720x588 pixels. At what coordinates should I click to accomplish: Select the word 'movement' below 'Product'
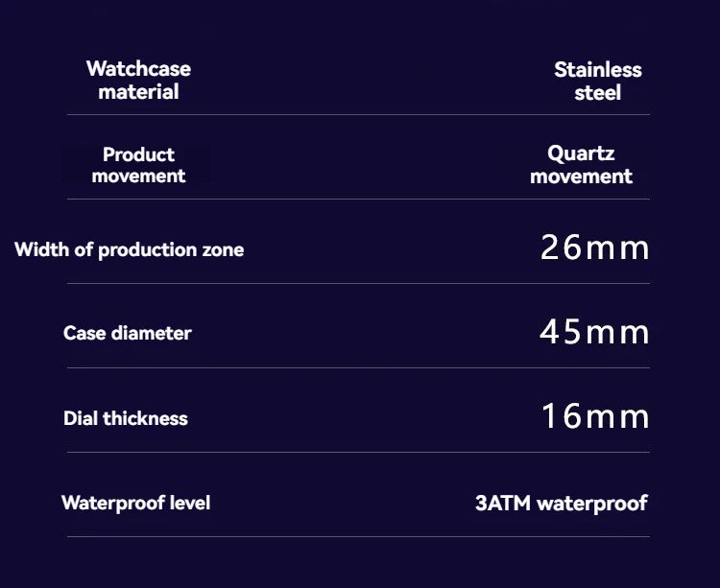[138, 176]
